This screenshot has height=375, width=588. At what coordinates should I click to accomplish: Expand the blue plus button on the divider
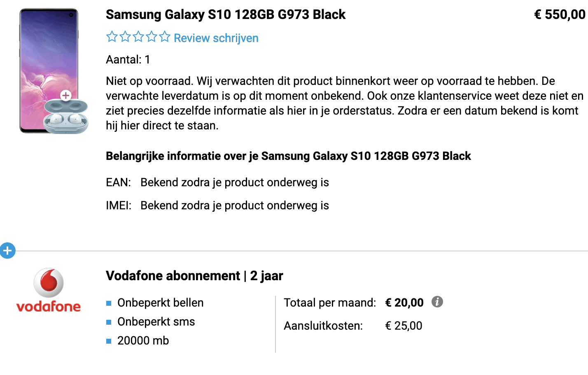coord(7,251)
